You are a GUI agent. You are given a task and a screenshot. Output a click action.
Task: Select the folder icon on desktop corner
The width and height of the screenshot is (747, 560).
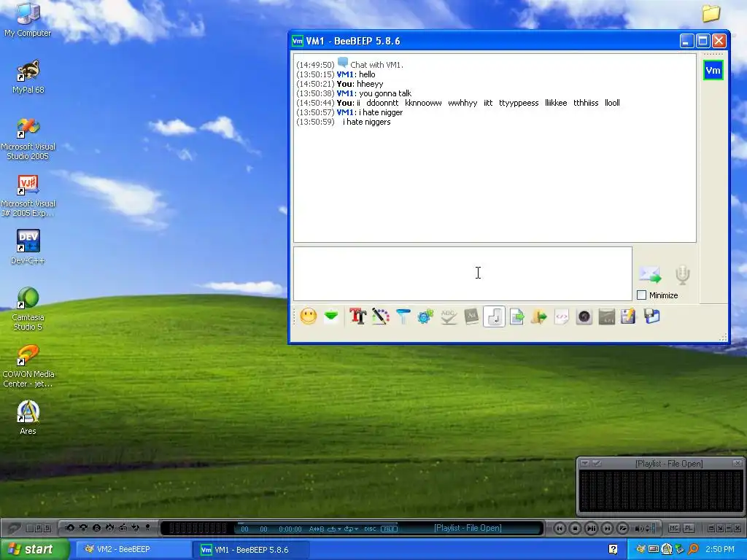711,13
